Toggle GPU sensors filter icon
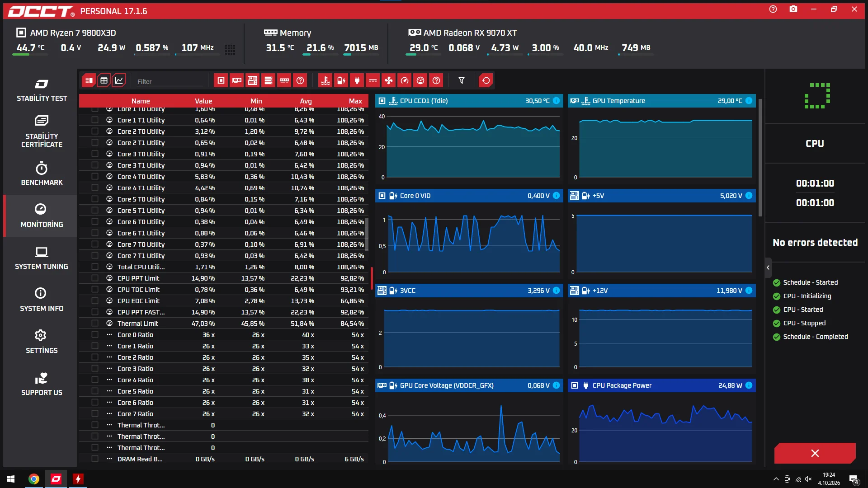The image size is (868, 488). tap(237, 80)
